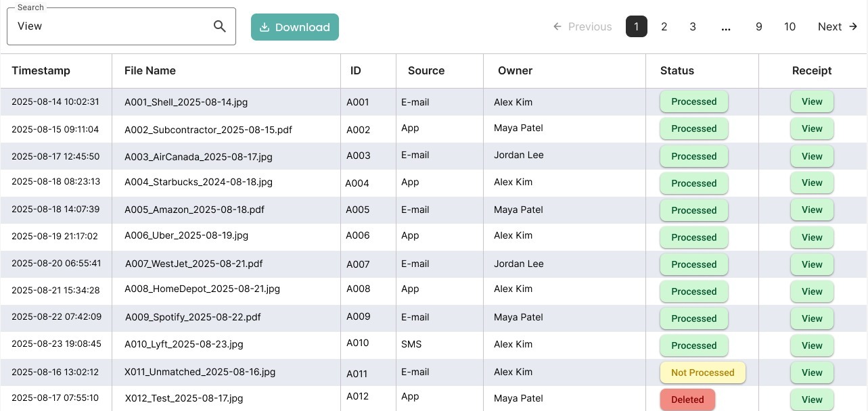Sort by the Timestamp column header
This screenshot has width=868, height=411.
41,70
